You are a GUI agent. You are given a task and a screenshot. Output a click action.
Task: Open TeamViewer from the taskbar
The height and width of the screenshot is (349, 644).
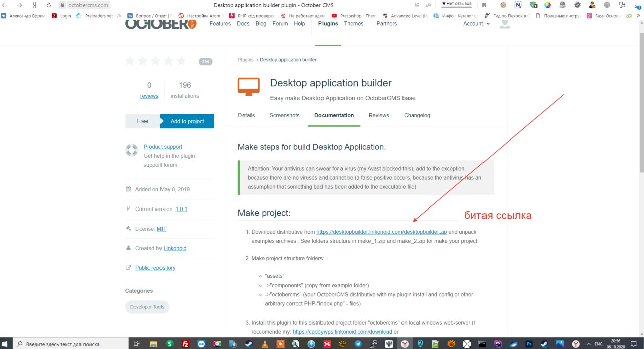pos(202,344)
